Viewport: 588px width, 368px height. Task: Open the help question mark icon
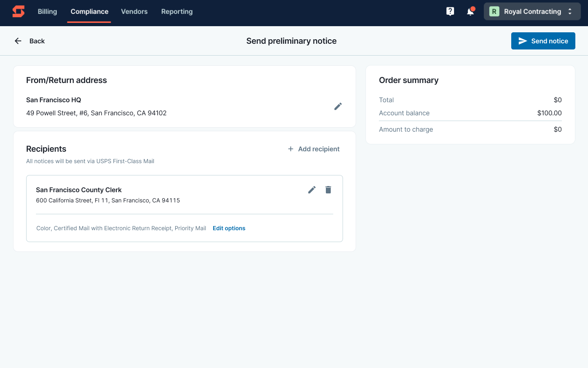tap(450, 11)
